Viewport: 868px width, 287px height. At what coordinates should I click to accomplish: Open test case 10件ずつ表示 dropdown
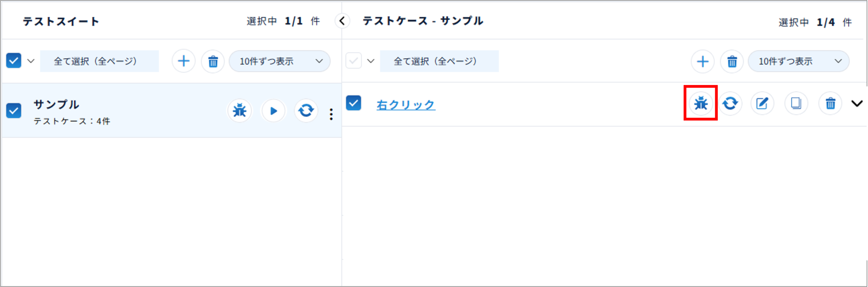pyautogui.click(x=798, y=61)
